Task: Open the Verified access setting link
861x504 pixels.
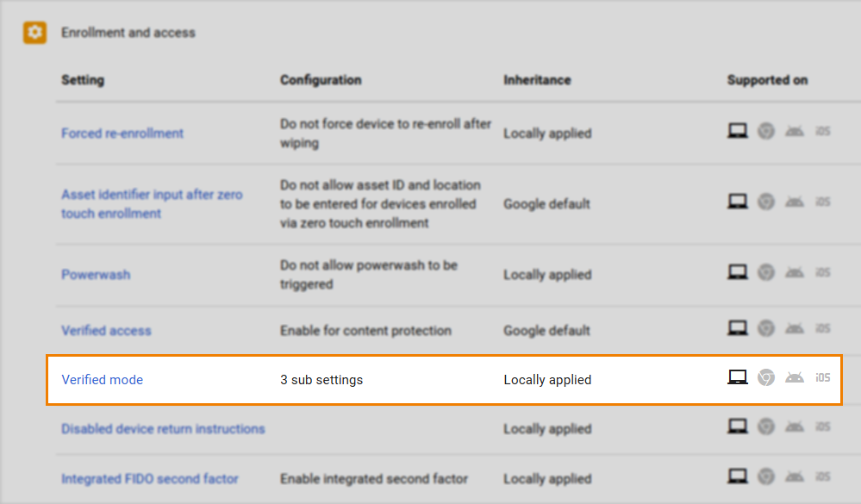Action: point(106,331)
